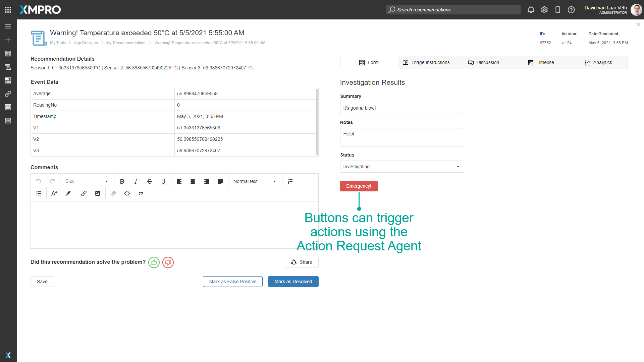Open the Analytics tab
This screenshot has width=644, height=362.
click(599, 62)
